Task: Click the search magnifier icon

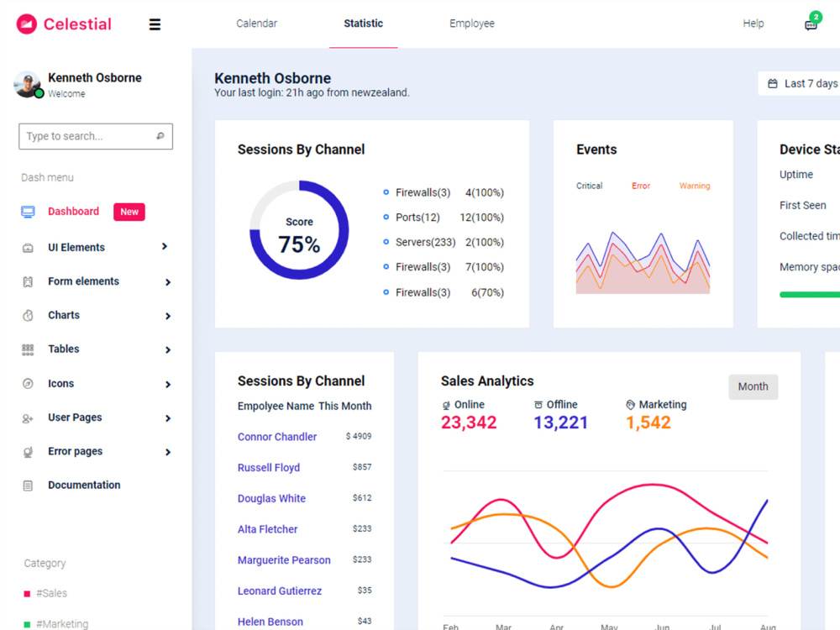Action: click(x=160, y=136)
